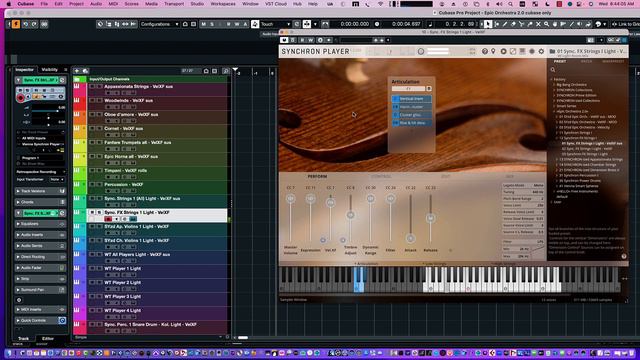Screen dimensions: 640x360
Task: Click the Undo arrow in Cubase toolbar
Action: click(25, 24)
